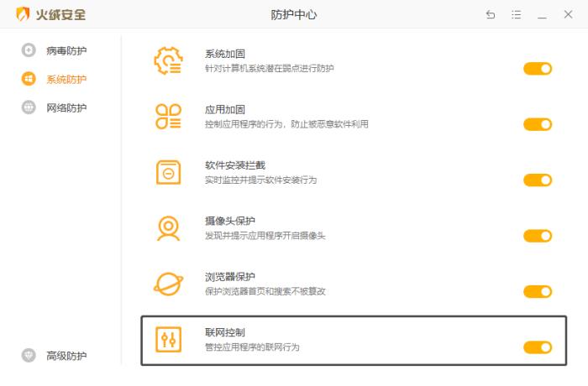588x386 pixels.
Task: Turn off 联网控制 toggle
Action: (538, 347)
